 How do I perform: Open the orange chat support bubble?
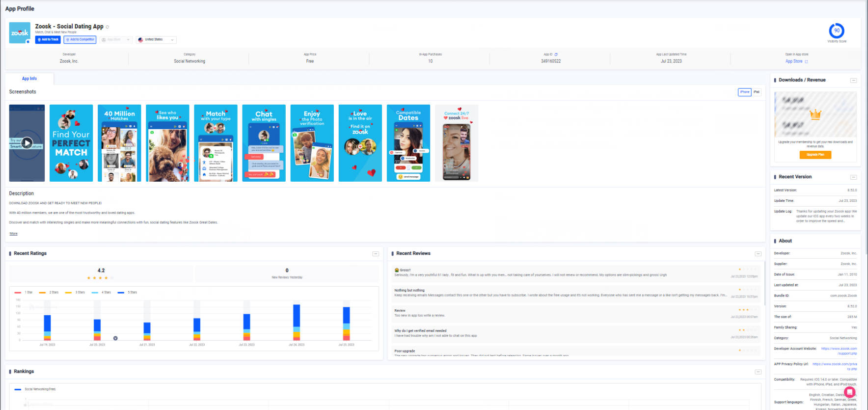(850, 392)
